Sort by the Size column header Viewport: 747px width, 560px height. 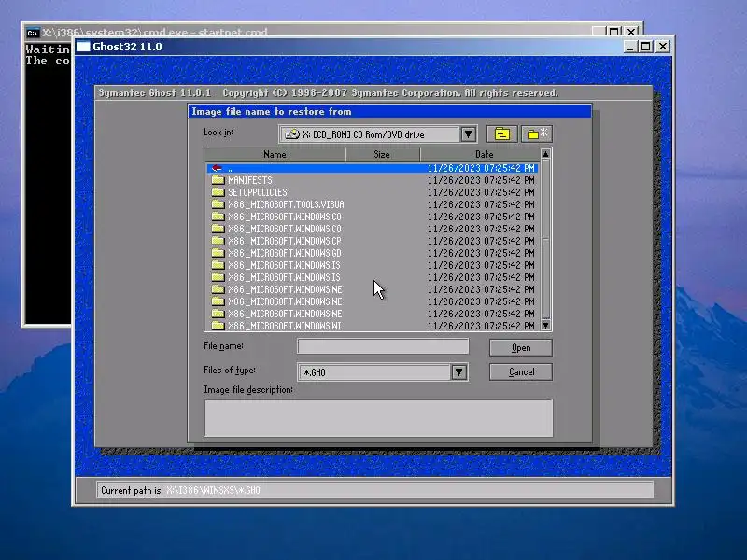(x=382, y=154)
